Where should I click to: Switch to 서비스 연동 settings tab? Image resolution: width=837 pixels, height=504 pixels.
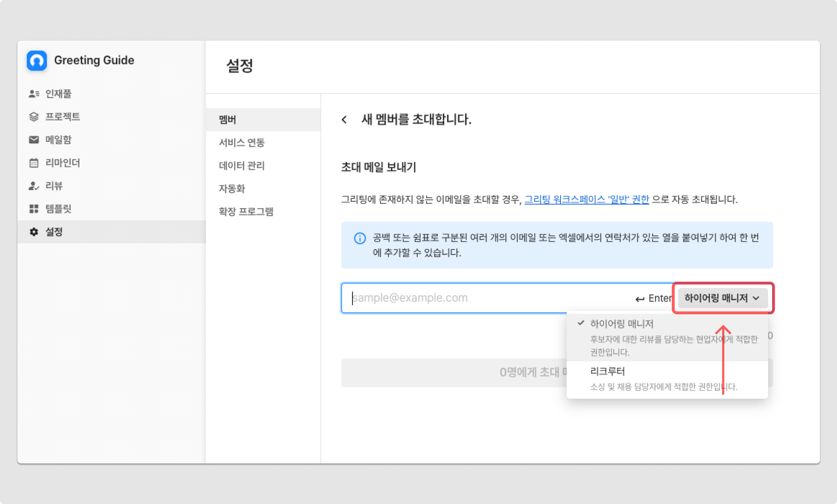point(242,143)
